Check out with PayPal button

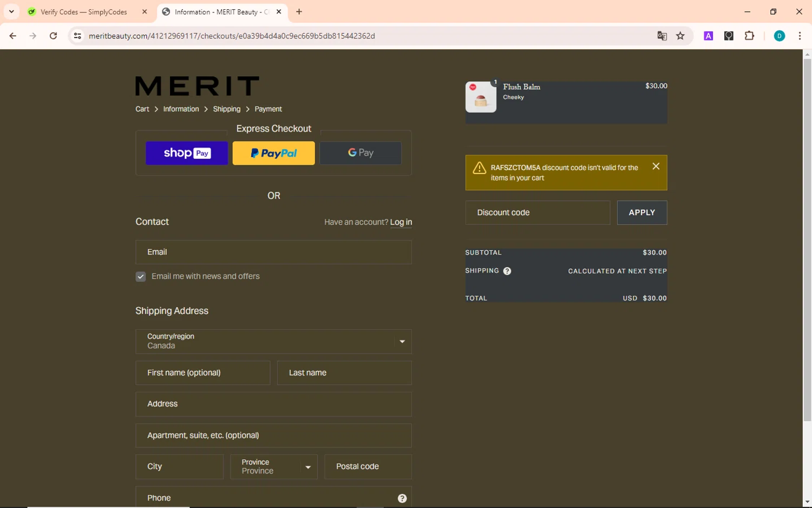273,153
